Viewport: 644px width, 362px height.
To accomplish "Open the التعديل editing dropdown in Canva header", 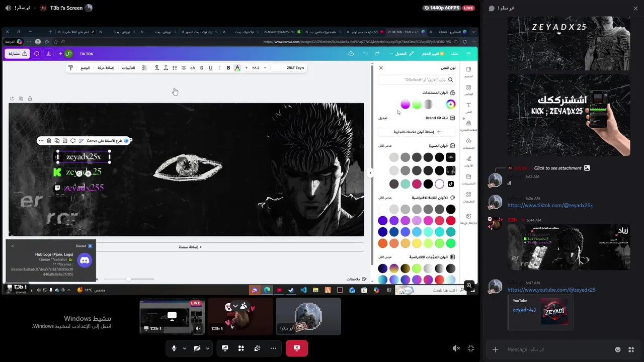I will pyautogui.click(x=401, y=54).
